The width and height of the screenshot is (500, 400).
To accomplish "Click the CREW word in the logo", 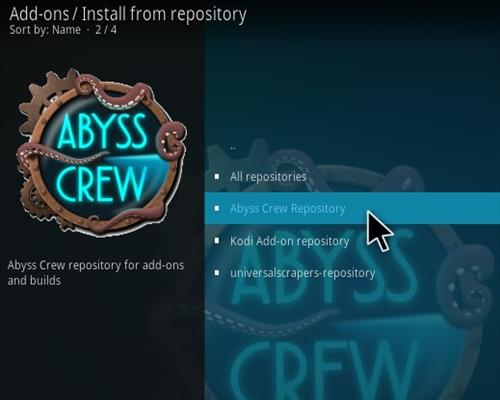I will [101, 183].
